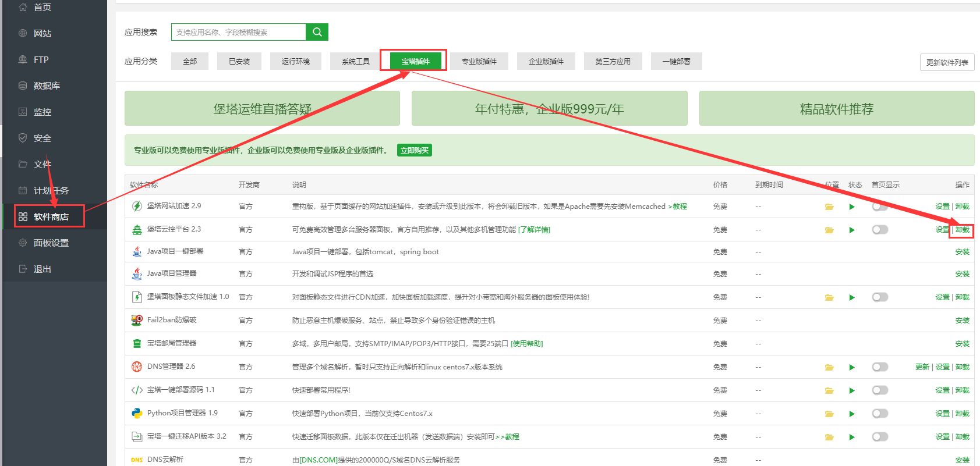The height and width of the screenshot is (466, 980).
Task: Click play status icon for 堡塔云控平台
Action: point(852,230)
